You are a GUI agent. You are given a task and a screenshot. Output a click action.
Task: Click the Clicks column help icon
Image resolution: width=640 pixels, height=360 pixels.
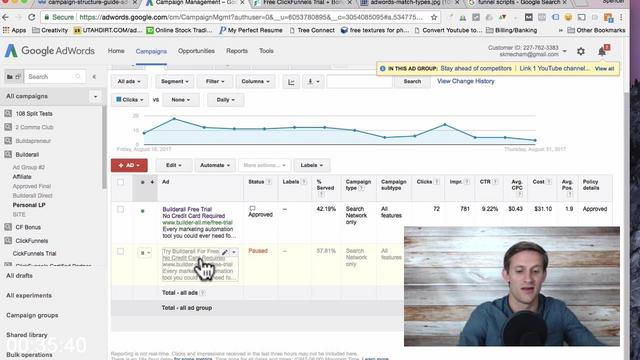tap(437, 182)
